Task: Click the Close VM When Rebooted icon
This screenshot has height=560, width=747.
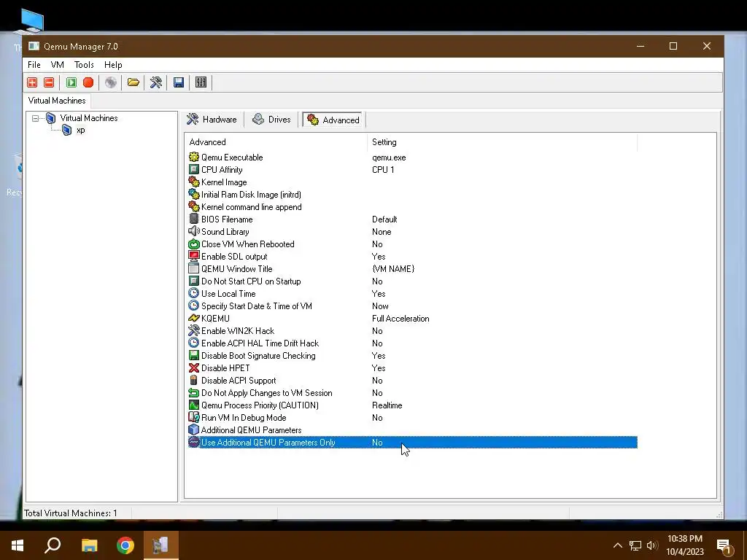Action: [x=194, y=244]
